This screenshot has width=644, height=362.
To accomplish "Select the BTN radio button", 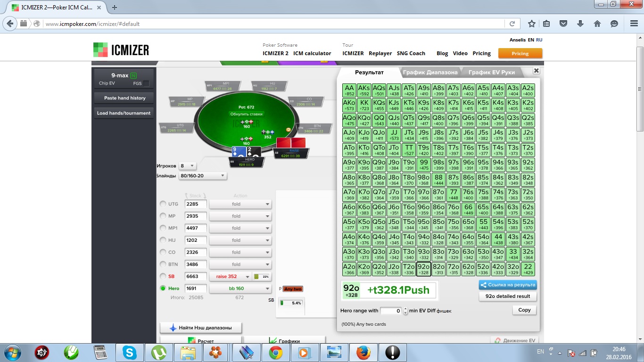I will (x=163, y=264).
